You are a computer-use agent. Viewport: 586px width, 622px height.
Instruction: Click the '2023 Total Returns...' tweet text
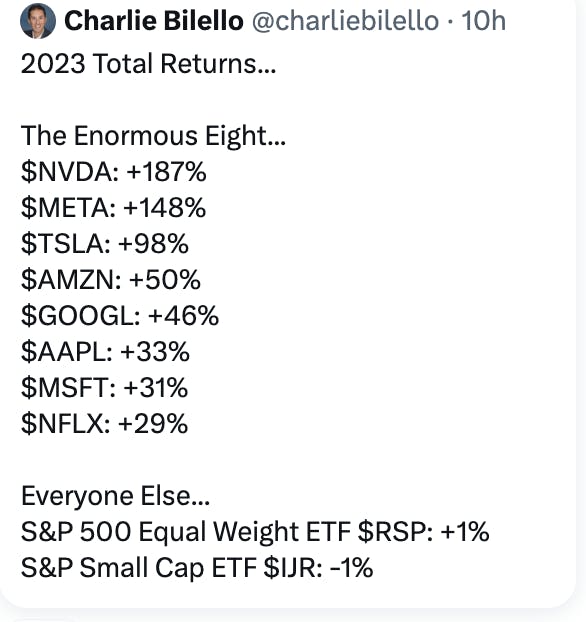click(148, 63)
